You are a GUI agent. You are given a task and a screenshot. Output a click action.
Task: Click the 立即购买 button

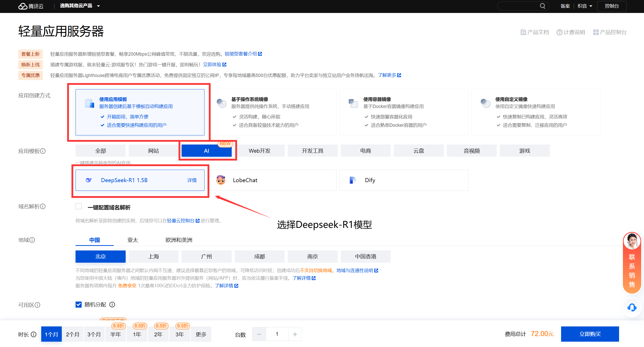590,334
